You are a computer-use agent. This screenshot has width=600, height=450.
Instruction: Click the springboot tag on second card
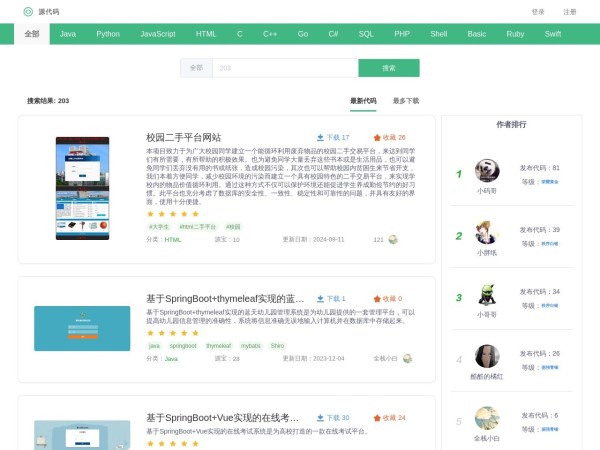183,345
